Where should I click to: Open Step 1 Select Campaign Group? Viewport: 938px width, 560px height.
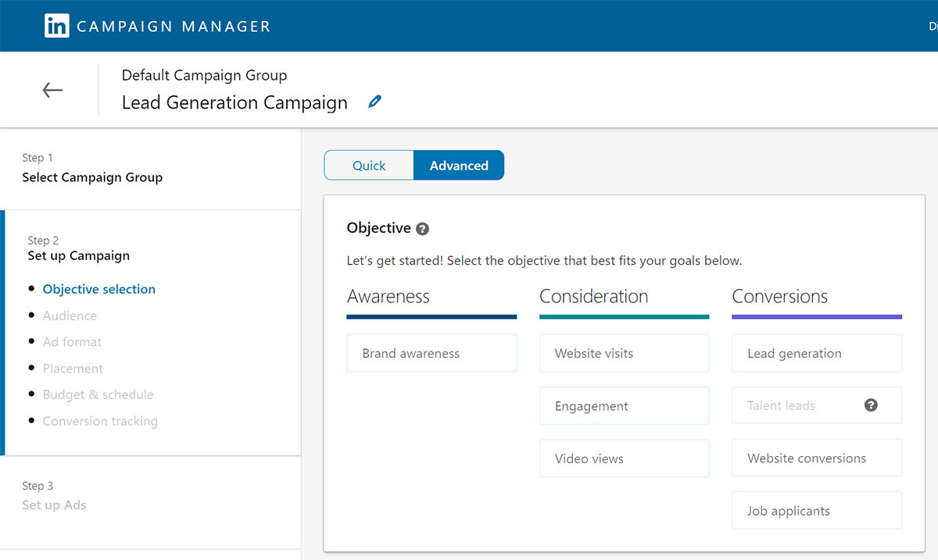[x=92, y=177]
